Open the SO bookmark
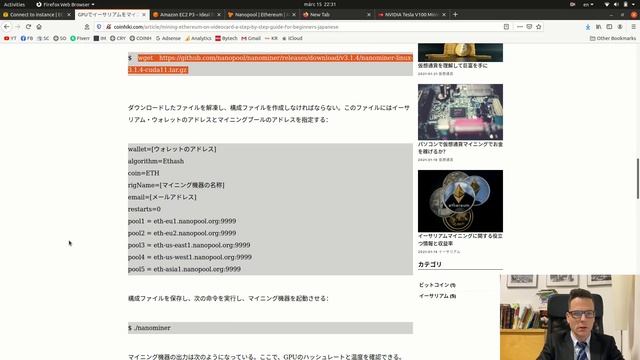This screenshot has width=640, height=360. 60,38
